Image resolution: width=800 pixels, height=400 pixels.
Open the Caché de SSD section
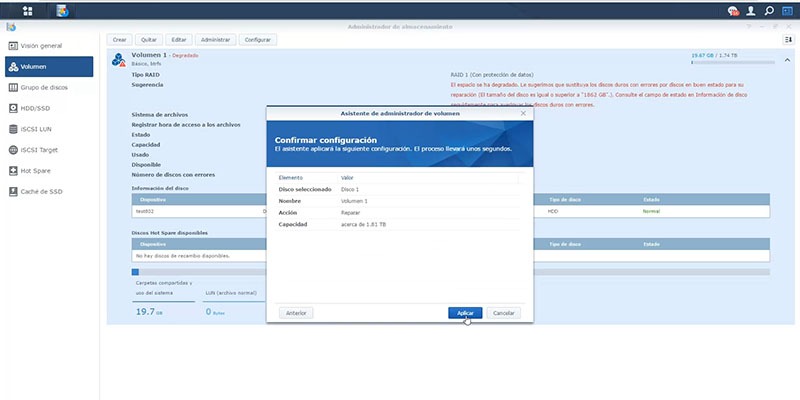pos(49,192)
